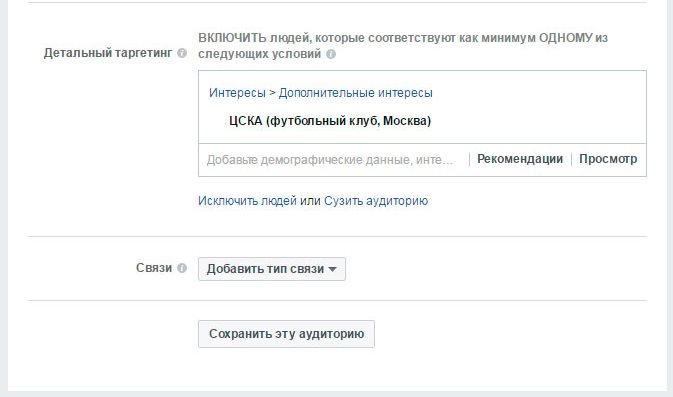The height and width of the screenshot is (397, 673).
Task: Open the Добавить тип связи dropdown
Action: tap(272, 269)
